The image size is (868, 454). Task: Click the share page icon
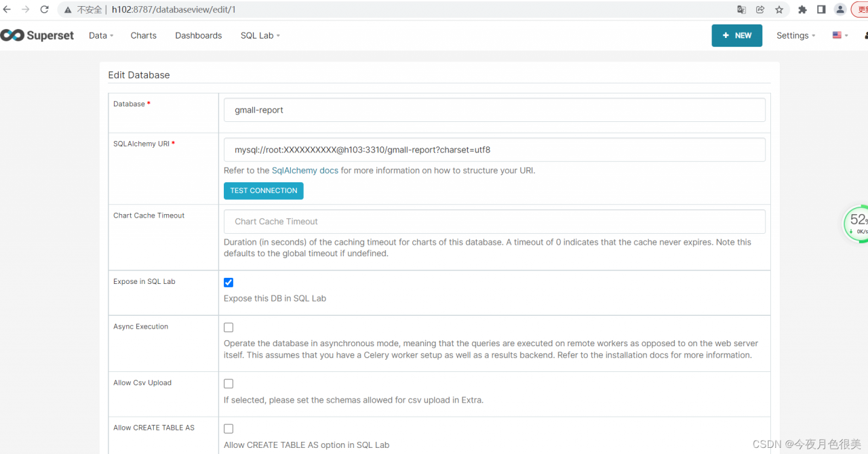pyautogui.click(x=760, y=9)
